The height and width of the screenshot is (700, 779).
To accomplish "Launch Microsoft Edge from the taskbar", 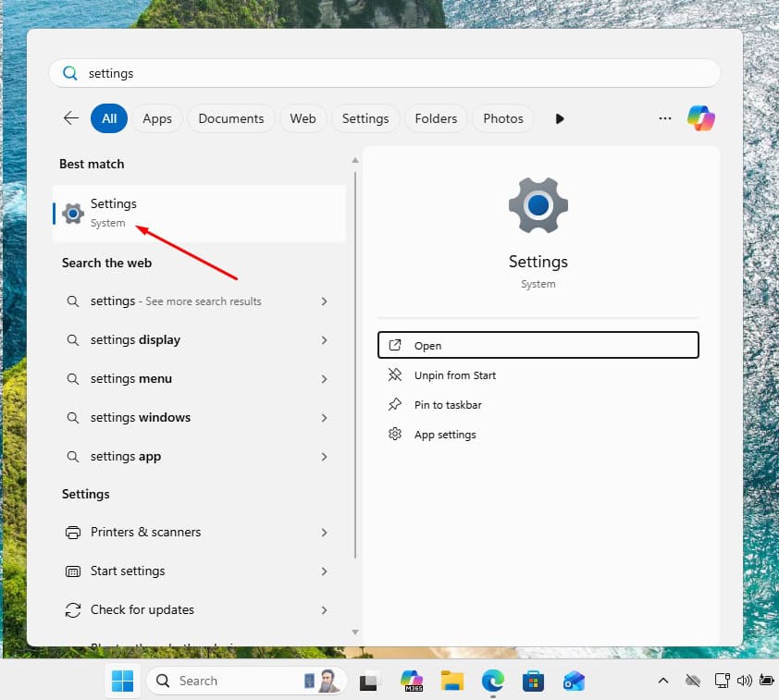I will (492, 681).
